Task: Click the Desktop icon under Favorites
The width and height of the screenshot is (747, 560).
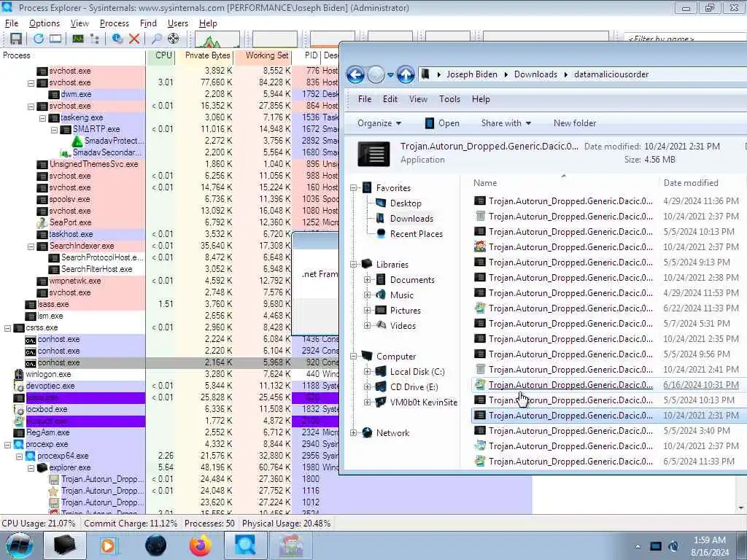Action: (381, 203)
